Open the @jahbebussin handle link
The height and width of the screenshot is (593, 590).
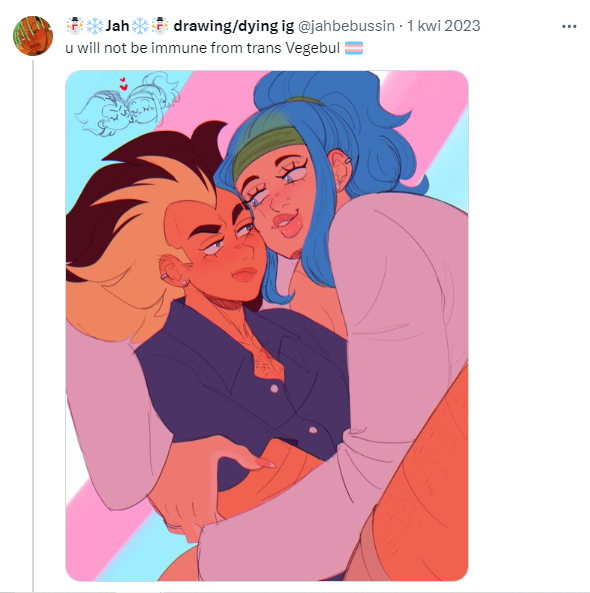click(346, 26)
